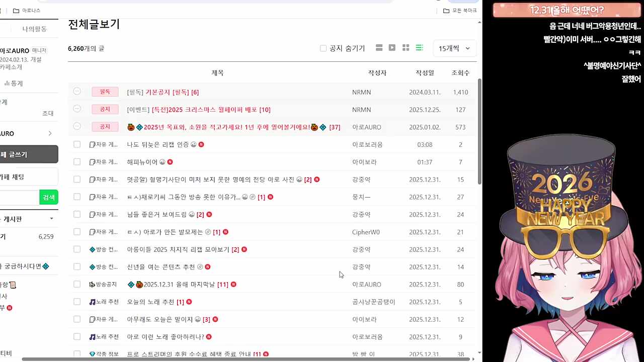Collapse the 게시판 section in sidebar
Image resolution: width=644 pixels, height=362 pixels.
pyautogui.click(x=51, y=218)
